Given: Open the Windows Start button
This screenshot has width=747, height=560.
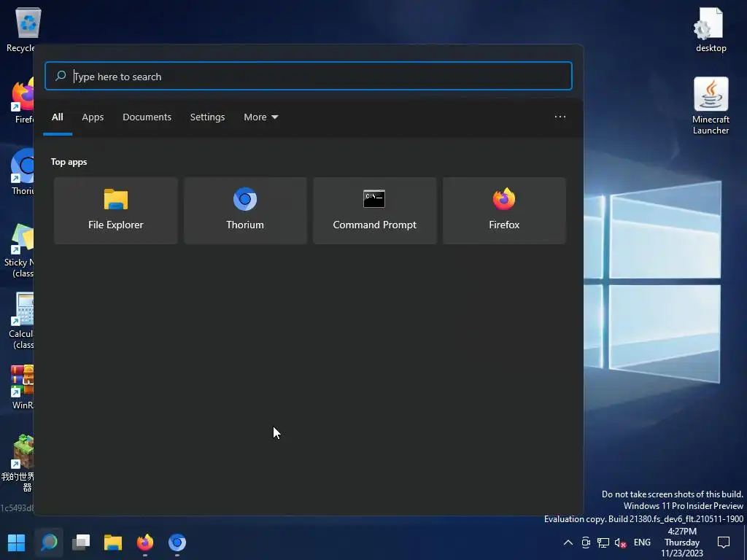Looking at the screenshot, I should 17,542.
